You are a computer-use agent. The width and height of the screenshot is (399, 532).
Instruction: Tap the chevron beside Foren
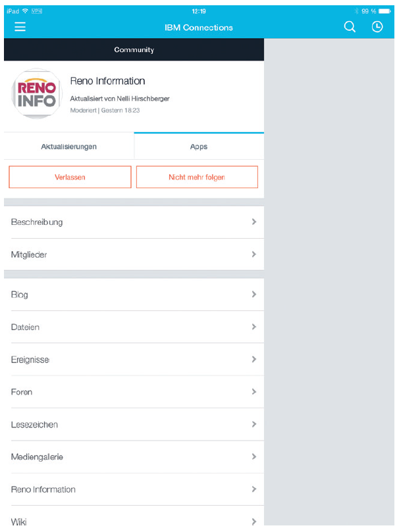point(253,392)
